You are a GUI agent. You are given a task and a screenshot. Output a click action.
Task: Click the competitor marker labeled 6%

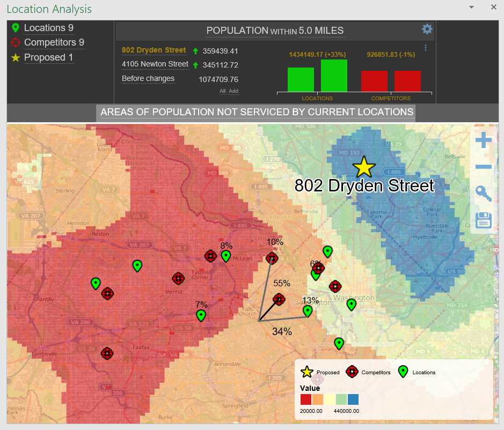[318, 268]
